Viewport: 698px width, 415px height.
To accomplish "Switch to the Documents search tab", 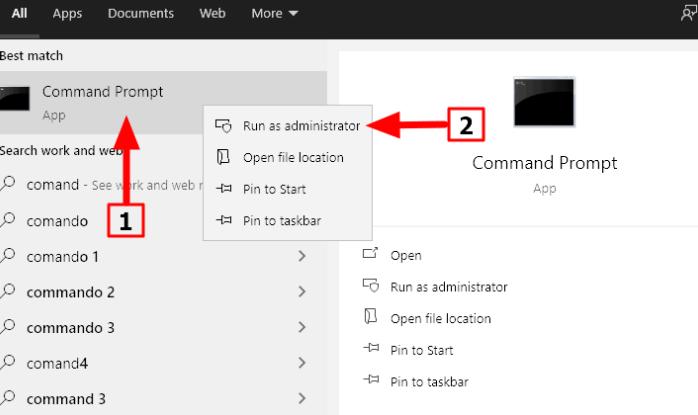I will tap(140, 14).
